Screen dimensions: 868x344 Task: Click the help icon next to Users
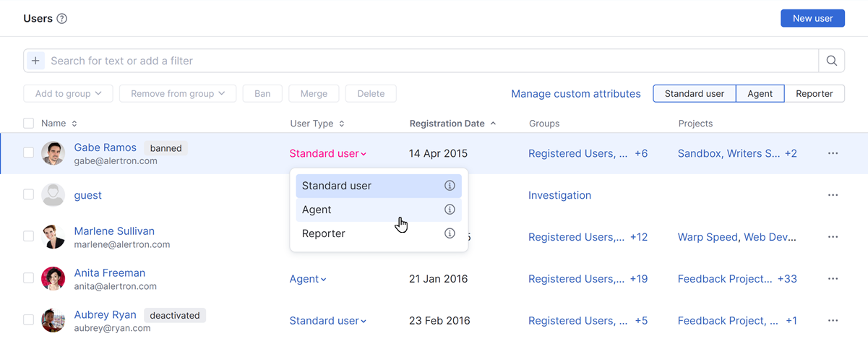pyautogui.click(x=62, y=19)
